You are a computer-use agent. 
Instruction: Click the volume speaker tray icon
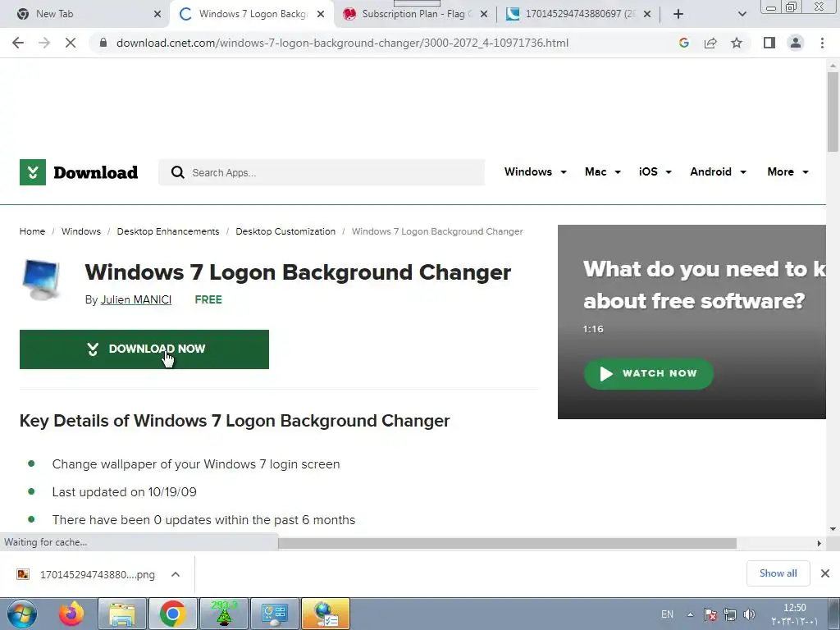tap(750, 614)
